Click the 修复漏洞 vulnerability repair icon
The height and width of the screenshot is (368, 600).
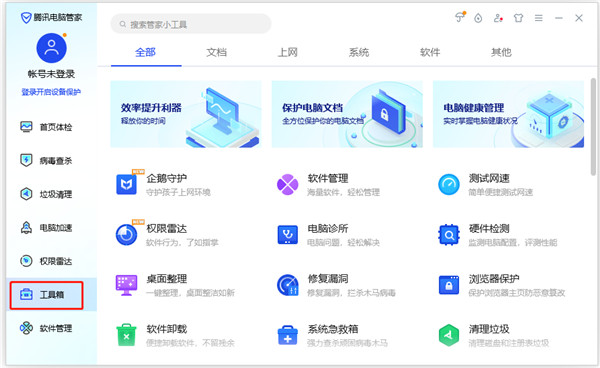click(x=287, y=285)
